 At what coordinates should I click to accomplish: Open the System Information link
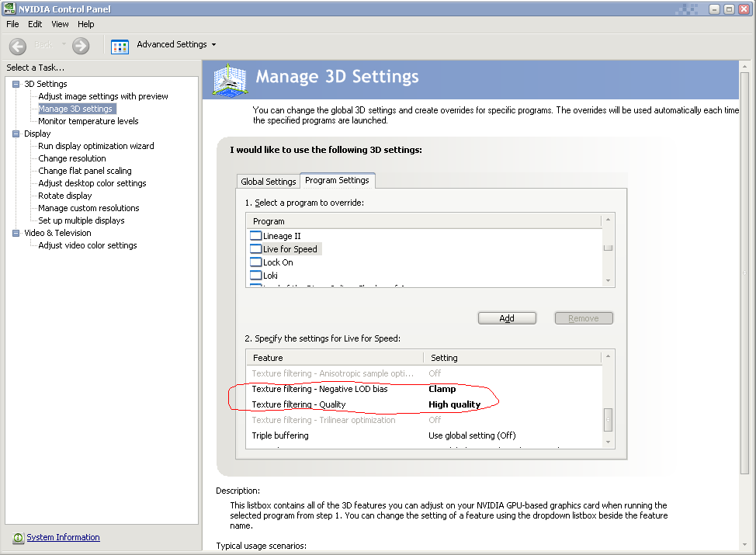(x=63, y=537)
